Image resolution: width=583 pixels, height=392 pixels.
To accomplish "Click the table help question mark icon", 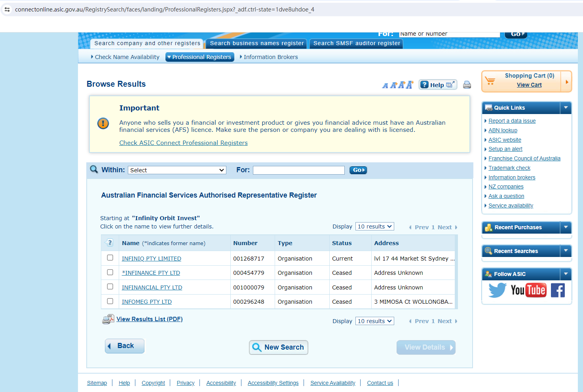I will (110, 243).
